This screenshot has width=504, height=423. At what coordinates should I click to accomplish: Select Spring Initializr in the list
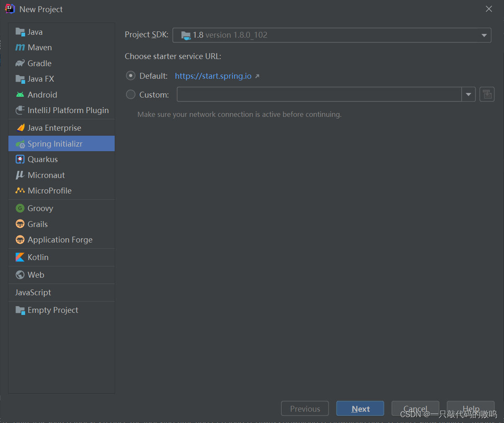[62, 144]
